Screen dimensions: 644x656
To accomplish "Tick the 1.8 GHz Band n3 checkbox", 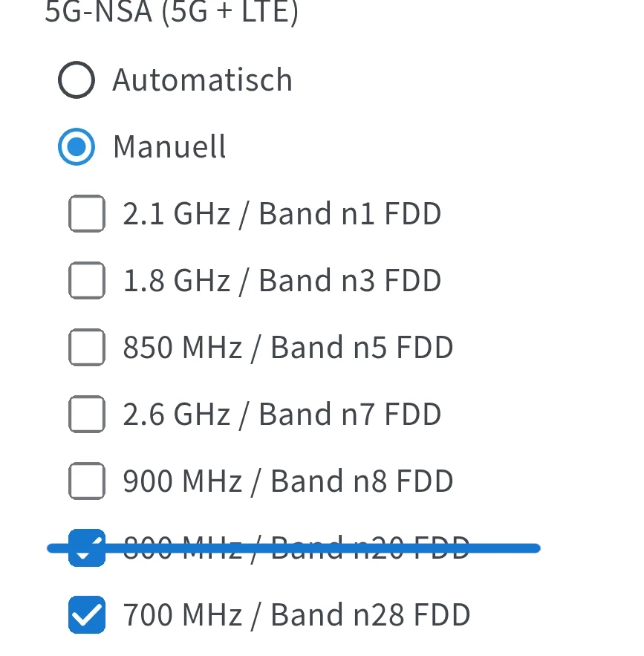I will (87, 281).
